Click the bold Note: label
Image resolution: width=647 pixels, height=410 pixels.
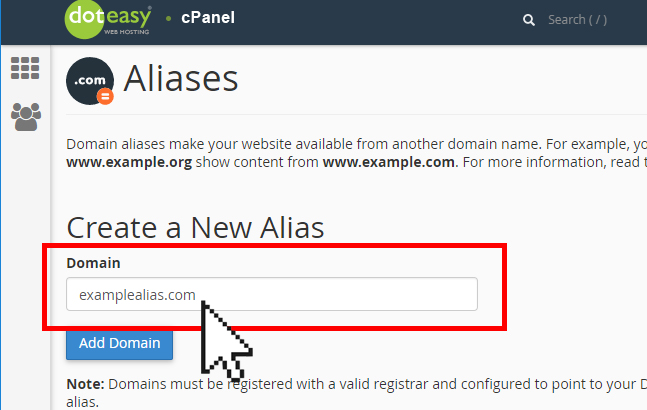(x=86, y=384)
